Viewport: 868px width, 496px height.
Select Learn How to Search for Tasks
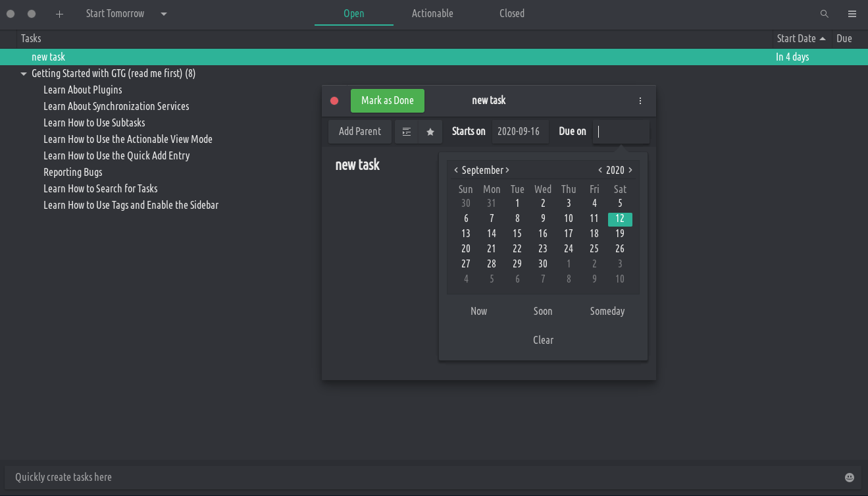point(101,189)
